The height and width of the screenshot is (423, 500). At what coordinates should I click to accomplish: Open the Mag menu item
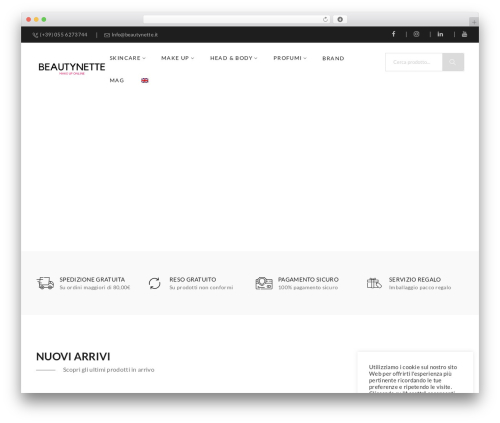[117, 80]
